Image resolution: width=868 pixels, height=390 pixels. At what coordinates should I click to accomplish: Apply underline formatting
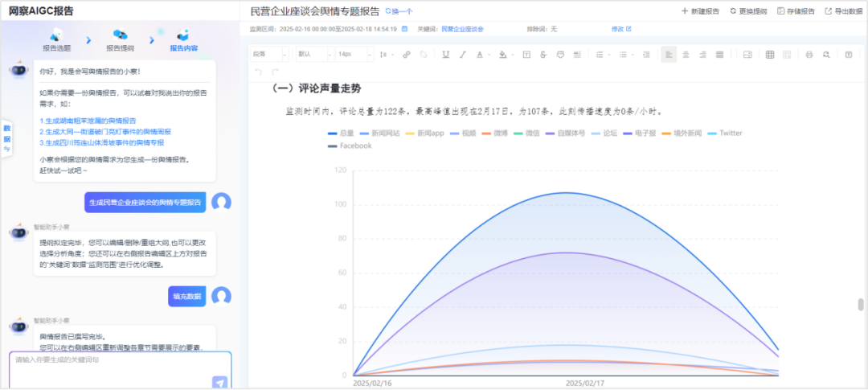(x=445, y=55)
